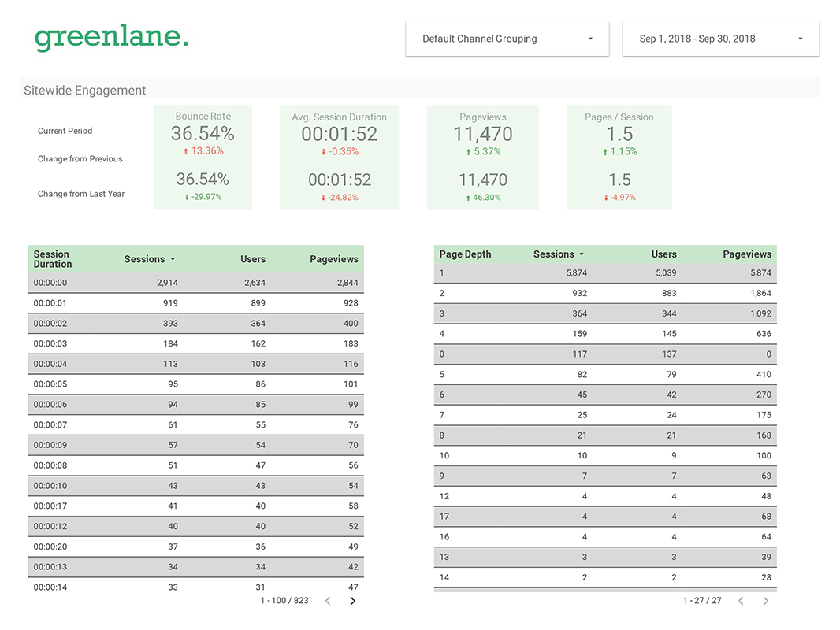Go to next page of Page Depth table

(766, 601)
